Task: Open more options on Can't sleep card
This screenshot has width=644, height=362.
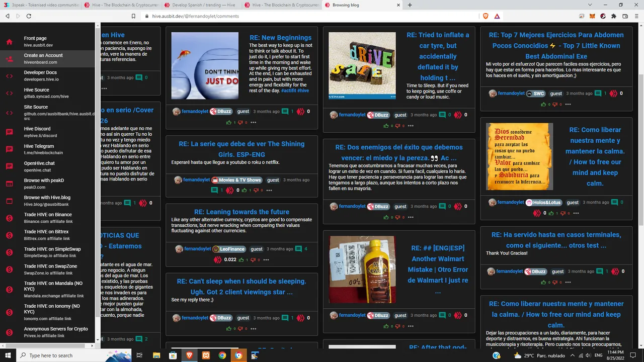Action: click(254, 328)
